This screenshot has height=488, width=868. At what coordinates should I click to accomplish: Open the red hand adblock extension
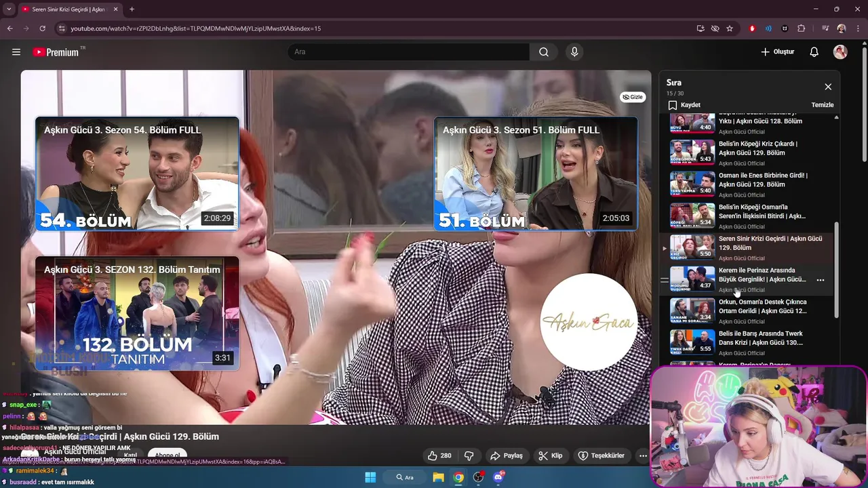click(x=752, y=28)
